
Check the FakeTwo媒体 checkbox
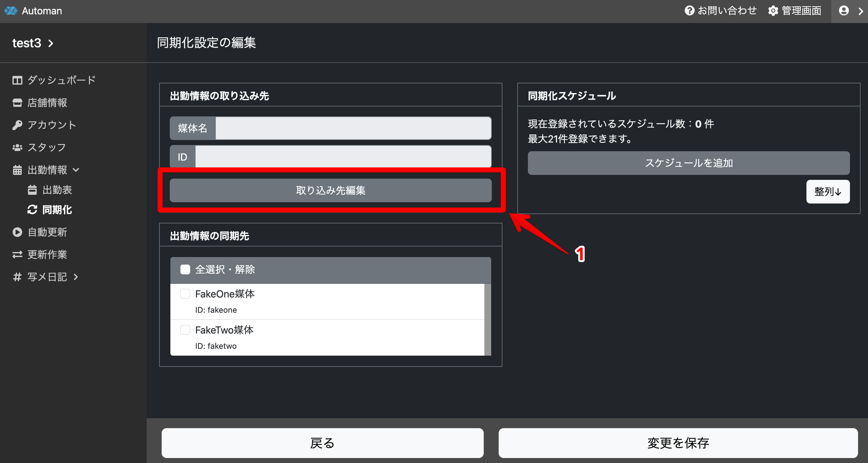(x=185, y=330)
